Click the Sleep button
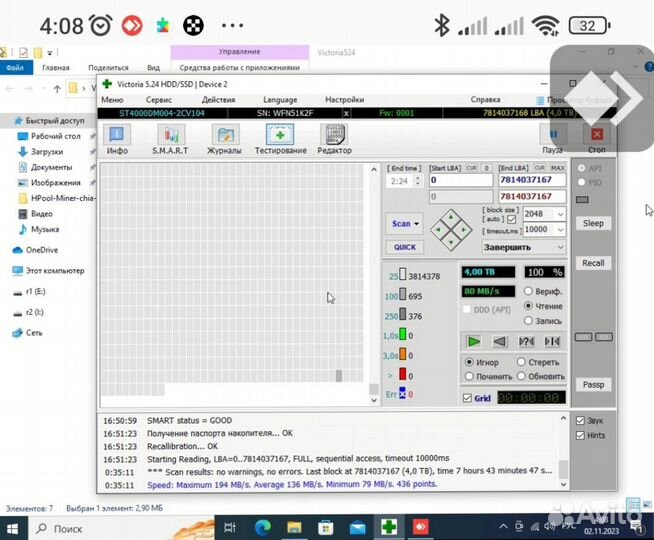This screenshot has width=654, height=540. pyautogui.click(x=593, y=223)
